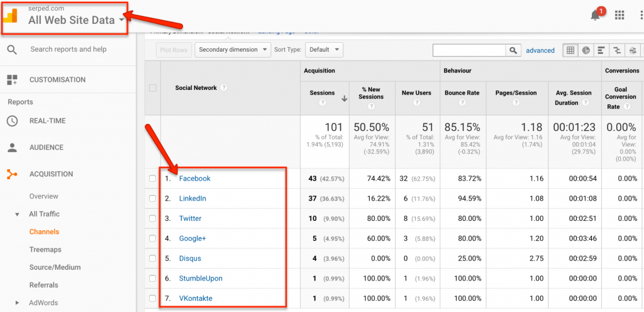Open the Google+ social network link

click(192, 238)
